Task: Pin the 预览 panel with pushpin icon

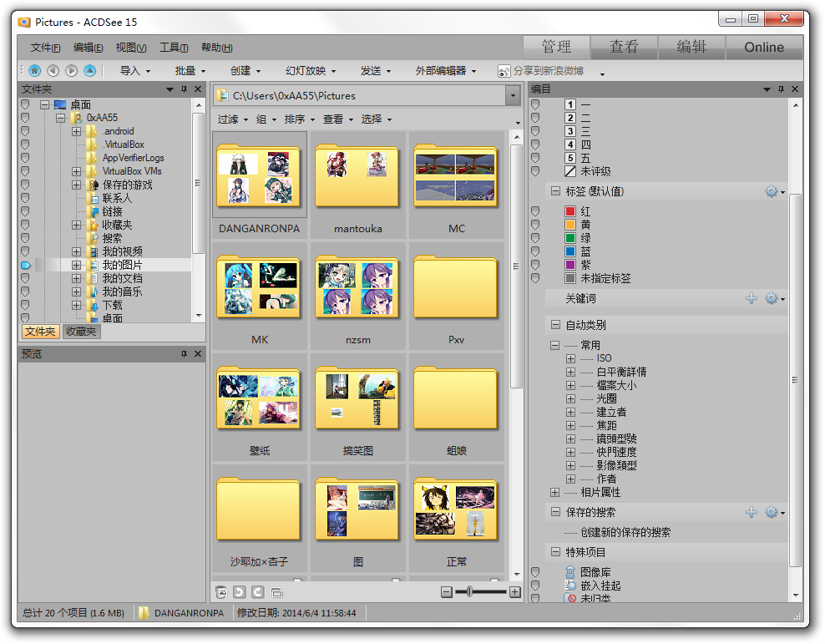Action: click(x=185, y=353)
